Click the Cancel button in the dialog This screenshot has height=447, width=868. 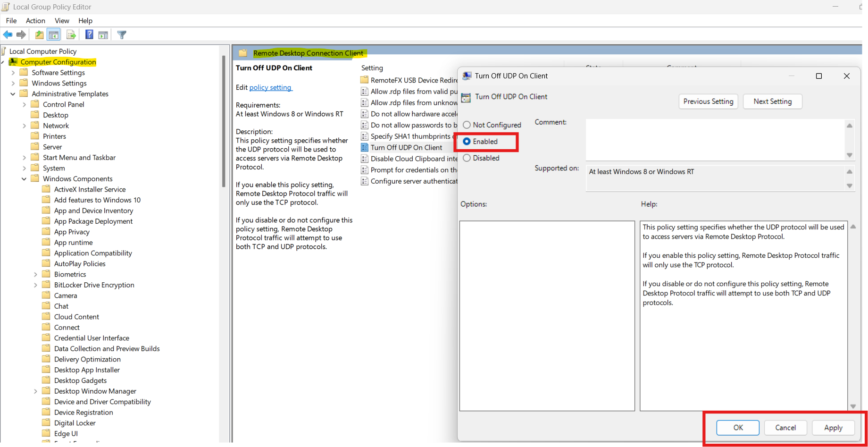785,428
